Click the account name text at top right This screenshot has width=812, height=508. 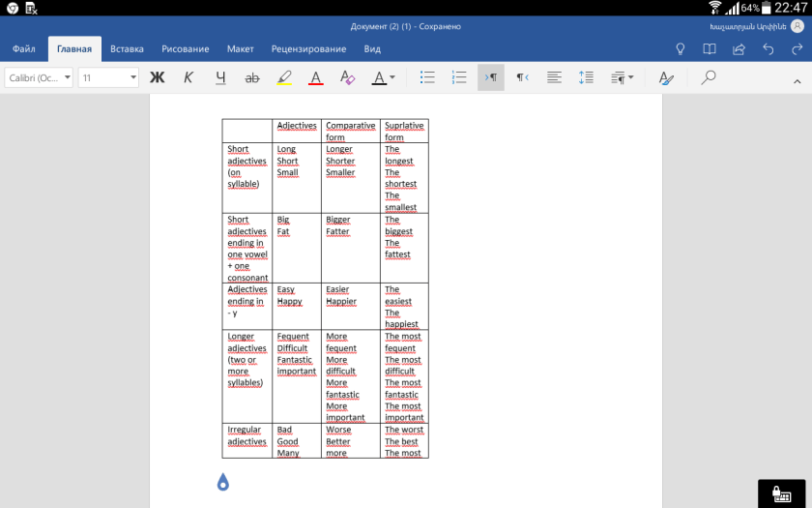coord(748,26)
